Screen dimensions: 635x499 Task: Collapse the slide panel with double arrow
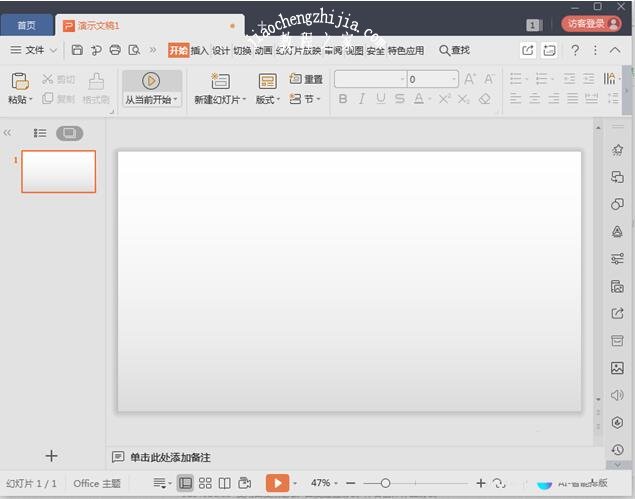click(7, 133)
